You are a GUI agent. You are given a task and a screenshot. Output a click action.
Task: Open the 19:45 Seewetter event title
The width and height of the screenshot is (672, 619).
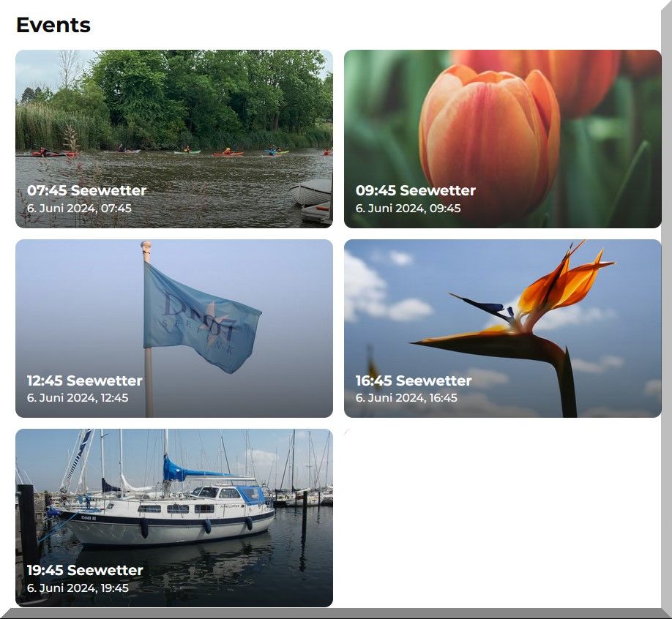tap(85, 570)
